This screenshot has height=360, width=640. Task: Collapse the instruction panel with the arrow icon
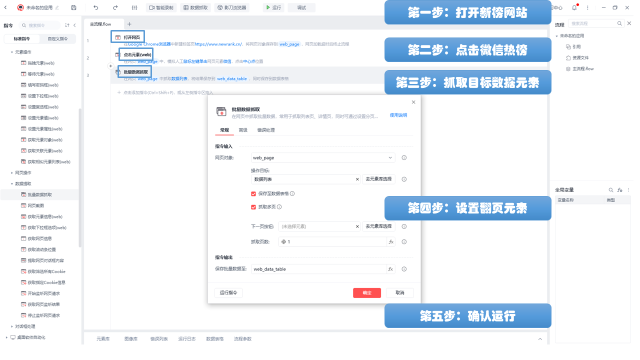click(75, 25)
